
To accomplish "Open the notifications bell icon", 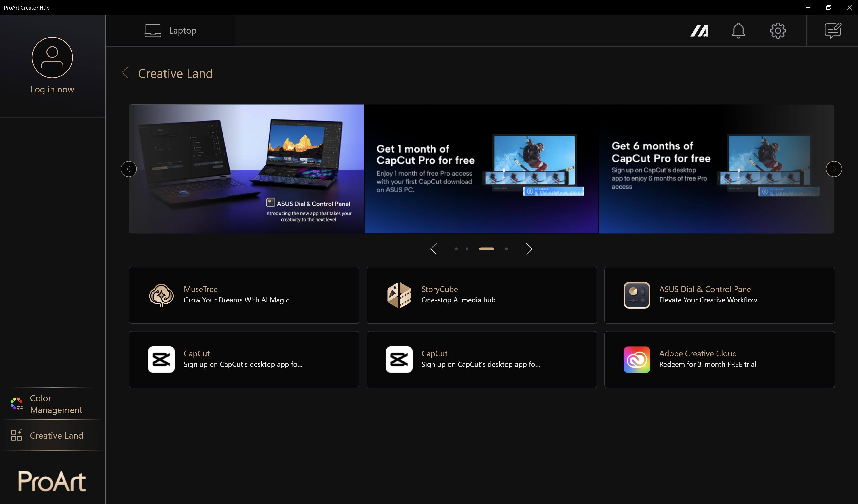I will [x=738, y=31].
